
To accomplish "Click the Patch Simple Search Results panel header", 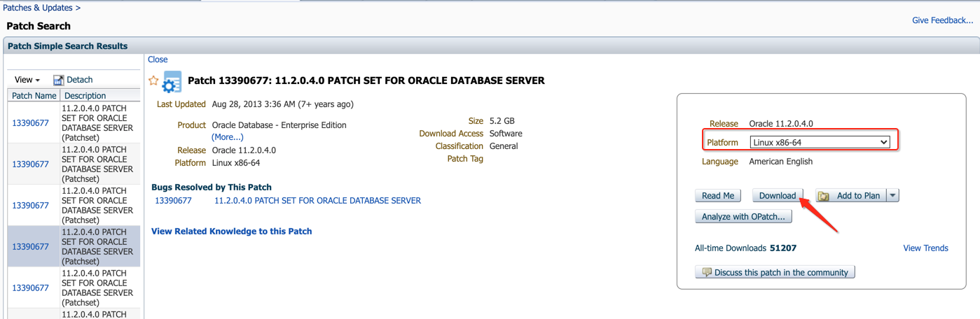I will 490,46.
